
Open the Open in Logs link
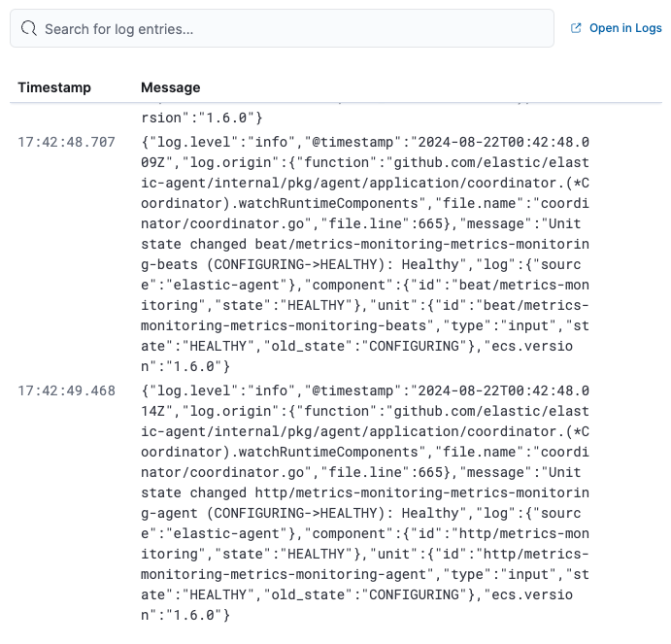click(x=625, y=29)
